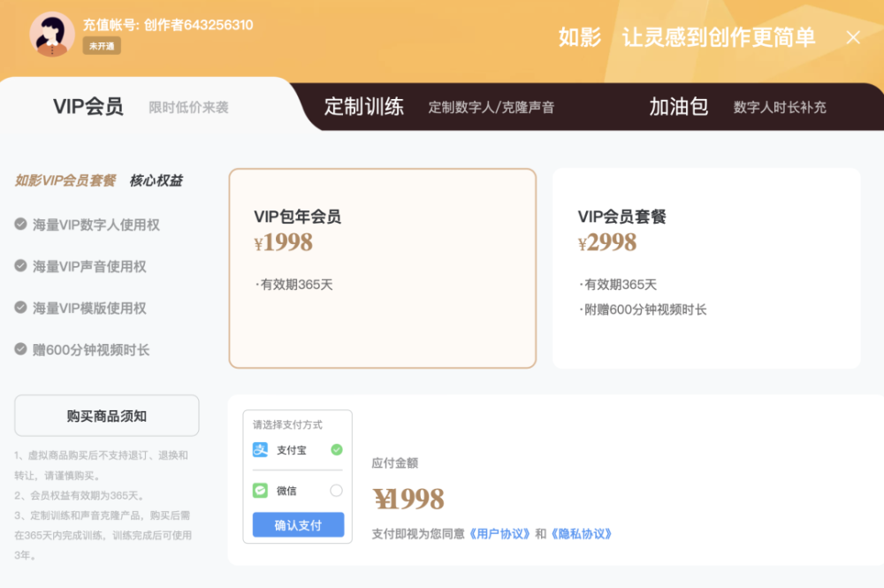Select the 微信 payment radio button
884x588 pixels.
tap(337, 491)
